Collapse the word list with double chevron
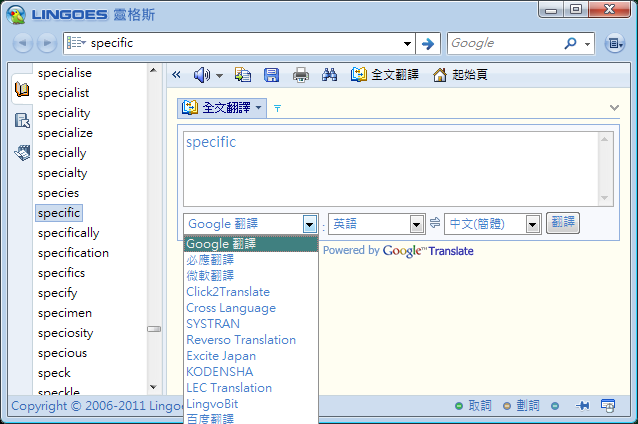The image size is (638, 424). [176, 75]
